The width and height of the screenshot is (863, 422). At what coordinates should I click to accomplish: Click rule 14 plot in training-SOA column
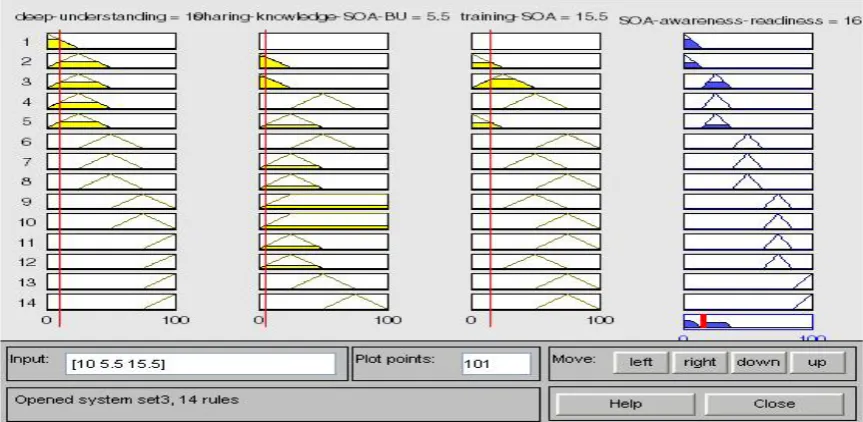(x=536, y=302)
